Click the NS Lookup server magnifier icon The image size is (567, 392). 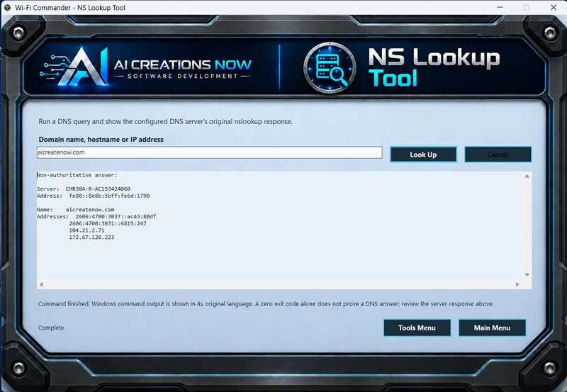[330, 68]
